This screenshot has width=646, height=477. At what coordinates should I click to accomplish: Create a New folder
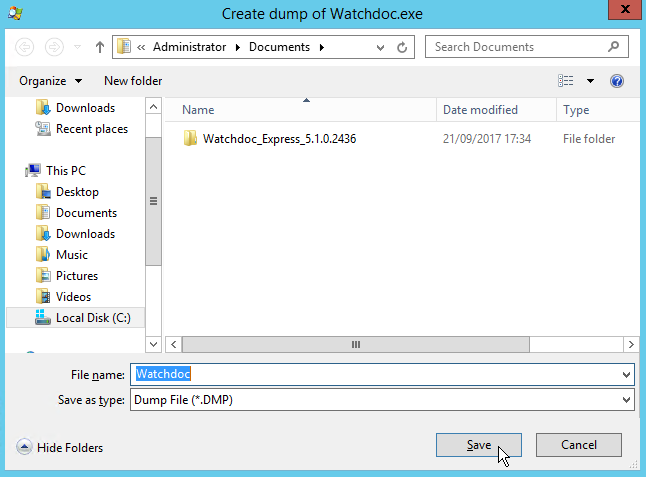(133, 81)
